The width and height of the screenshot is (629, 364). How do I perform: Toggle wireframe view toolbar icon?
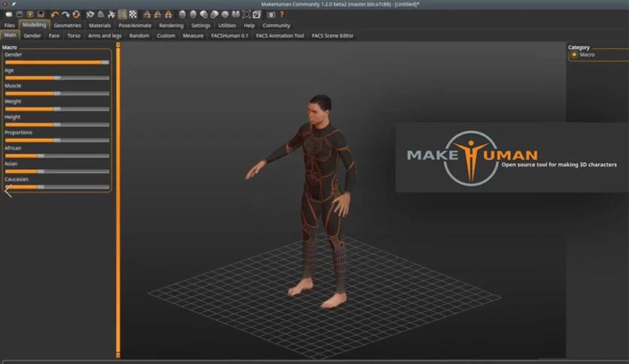click(101, 14)
